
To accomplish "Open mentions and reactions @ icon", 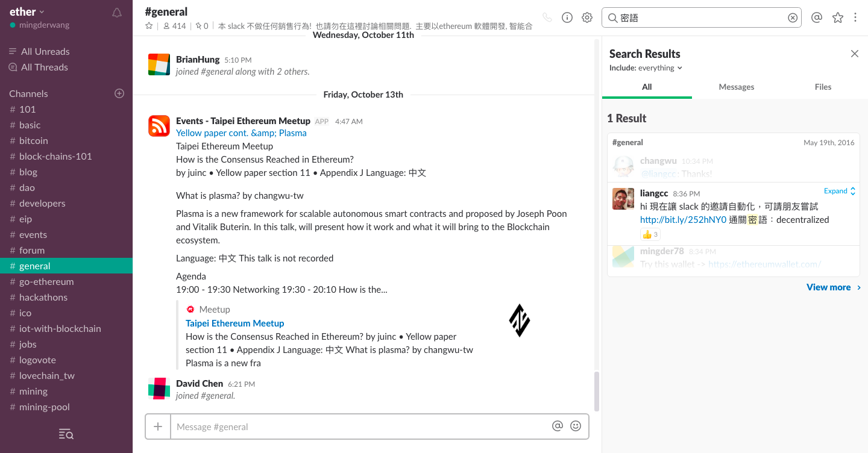I will pyautogui.click(x=817, y=17).
